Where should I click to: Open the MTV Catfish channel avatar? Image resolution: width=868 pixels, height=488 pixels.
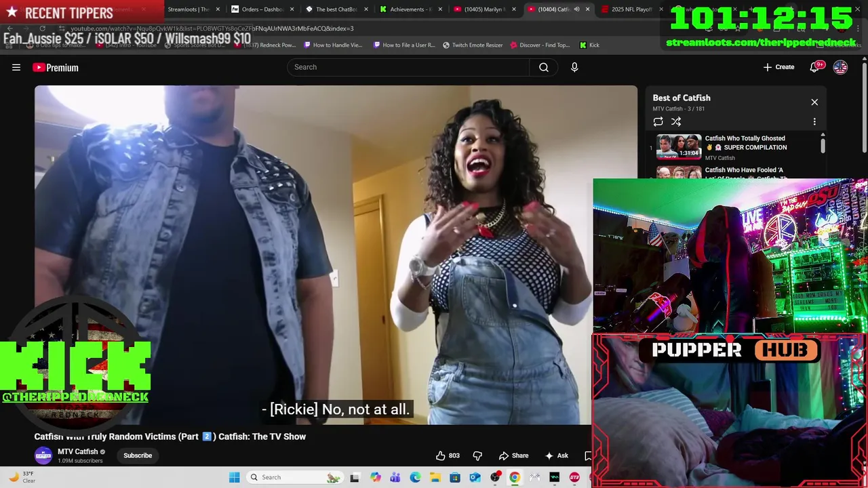[43, 455]
